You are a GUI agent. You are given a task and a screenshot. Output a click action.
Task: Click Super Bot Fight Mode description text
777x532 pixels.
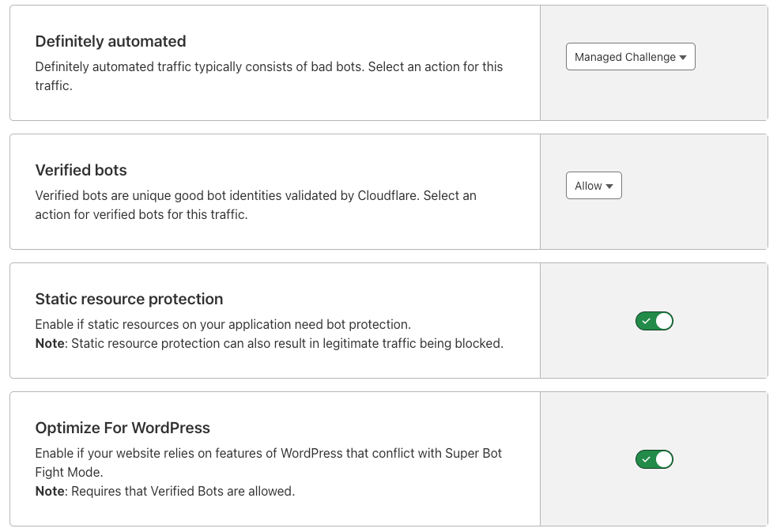tap(269, 462)
